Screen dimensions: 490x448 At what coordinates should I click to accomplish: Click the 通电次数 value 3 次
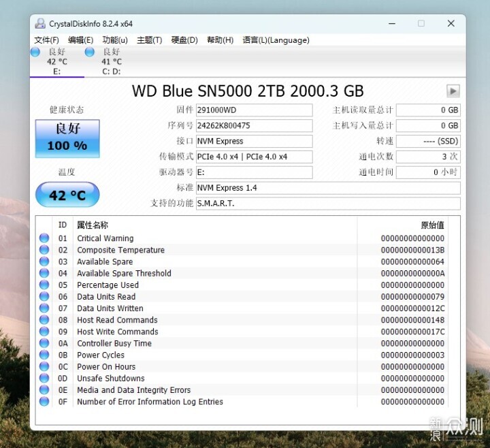[428, 157]
